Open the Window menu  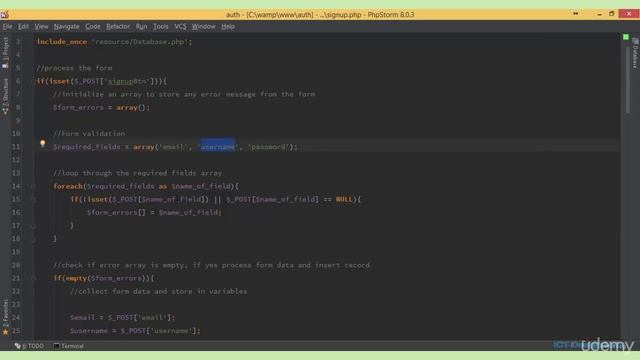[x=203, y=27]
